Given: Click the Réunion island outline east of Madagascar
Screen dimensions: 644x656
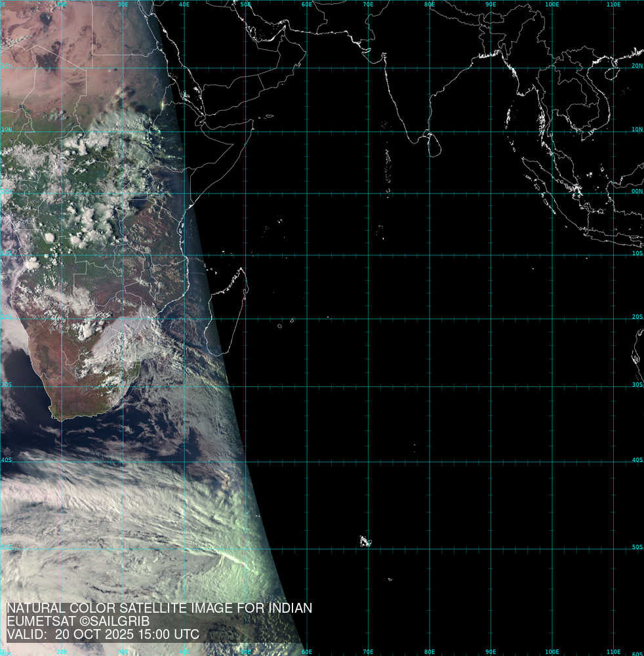Looking at the screenshot, I should click(280, 325).
